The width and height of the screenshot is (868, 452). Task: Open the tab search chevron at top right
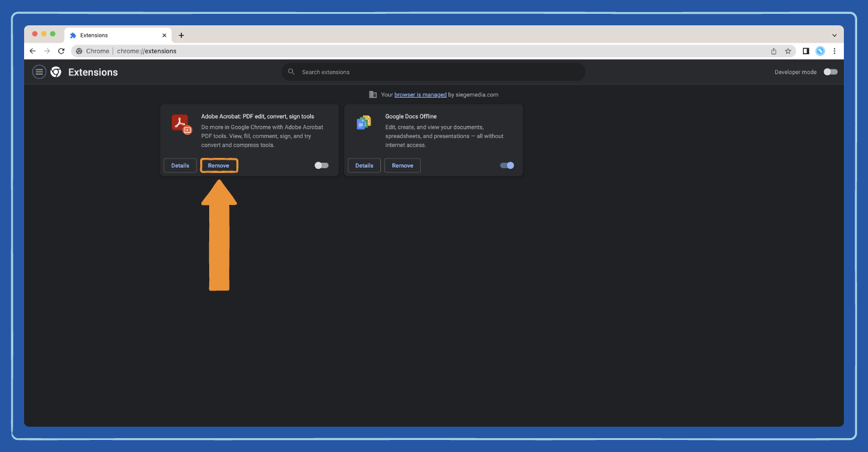pos(834,35)
